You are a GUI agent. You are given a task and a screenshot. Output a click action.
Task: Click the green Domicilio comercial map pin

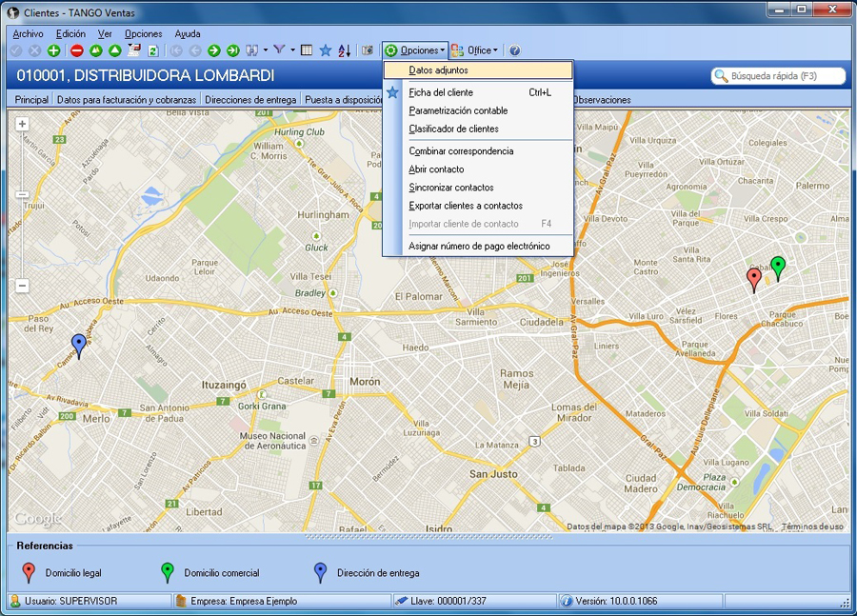pos(778,268)
